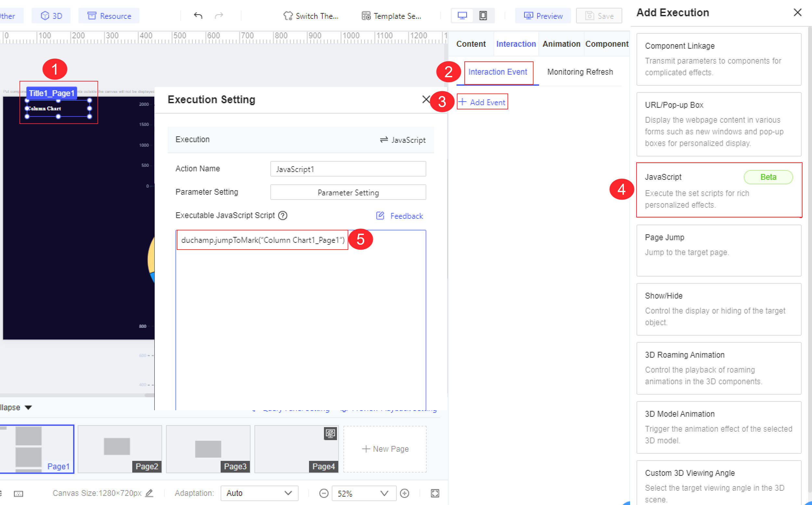Switch to mobile preview mode
This screenshot has height=505, width=812.
point(483,15)
